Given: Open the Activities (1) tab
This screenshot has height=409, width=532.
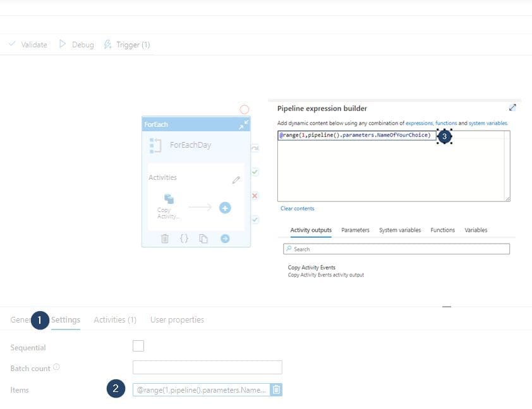Looking at the screenshot, I should click(x=114, y=320).
